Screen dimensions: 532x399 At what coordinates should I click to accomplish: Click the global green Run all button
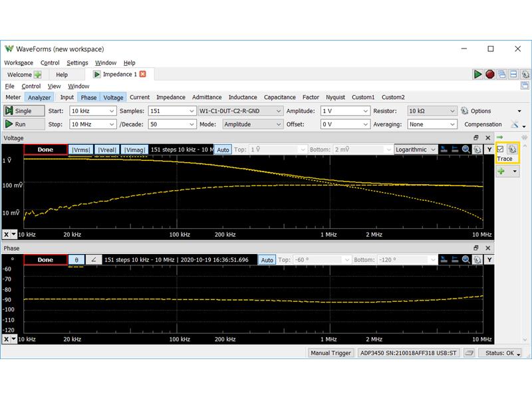tap(477, 74)
